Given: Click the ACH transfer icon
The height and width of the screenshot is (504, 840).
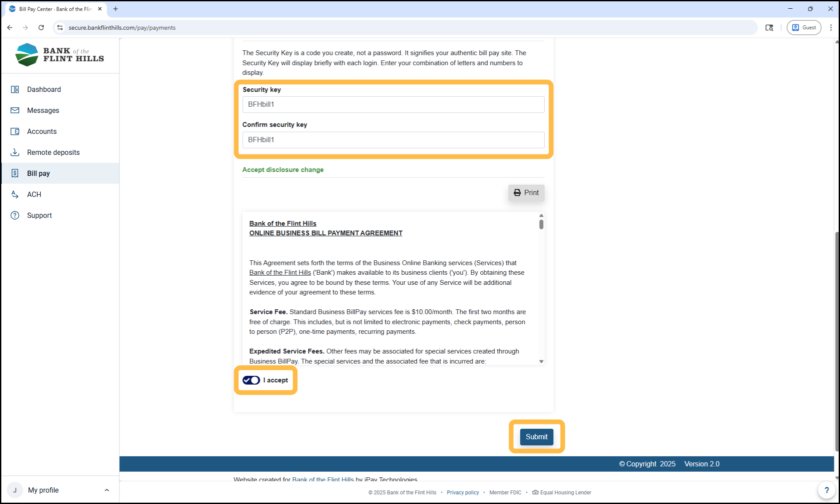Looking at the screenshot, I should pos(15,194).
